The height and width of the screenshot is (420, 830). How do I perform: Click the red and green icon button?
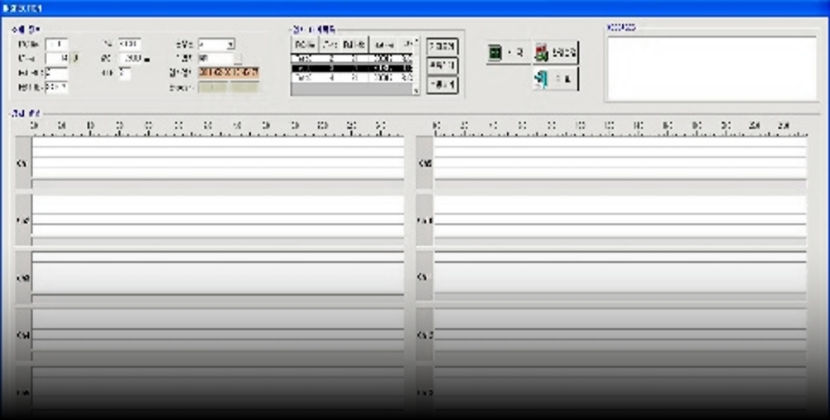coord(556,53)
